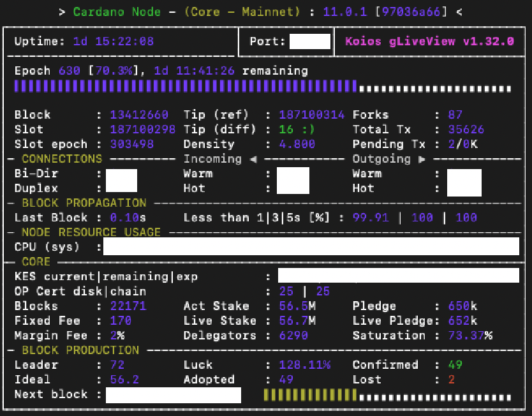Click the Act Stake value '56.5M'
This screenshot has height=416, width=532.
point(297,306)
